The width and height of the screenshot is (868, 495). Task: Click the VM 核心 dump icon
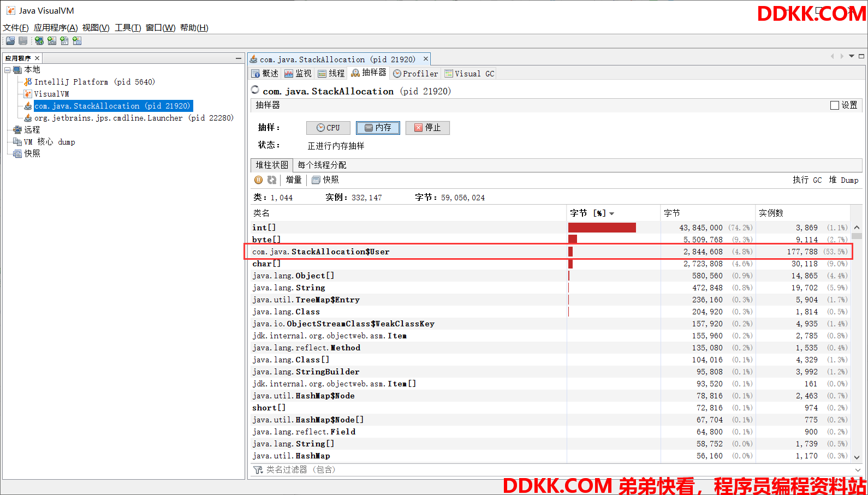tap(17, 142)
